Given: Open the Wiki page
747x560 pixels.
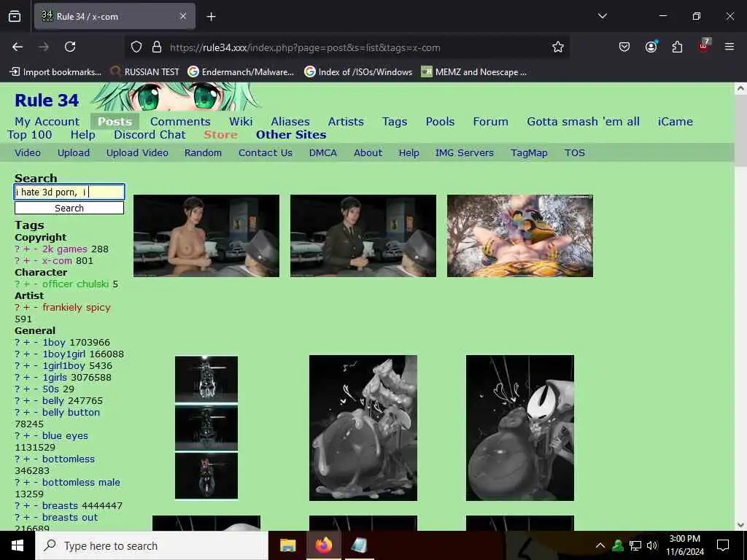Looking at the screenshot, I should pos(241,122).
